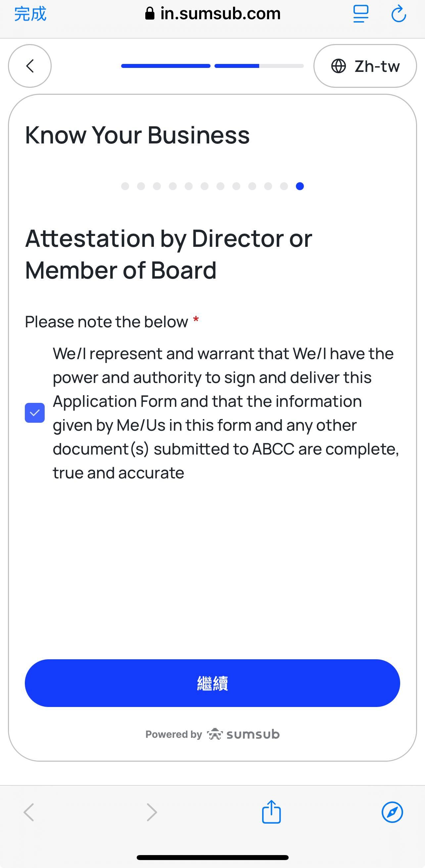Image resolution: width=425 pixels, height=868 pixels.
Task: Open the reader view icon in address bar
Action: pos(361,14)
